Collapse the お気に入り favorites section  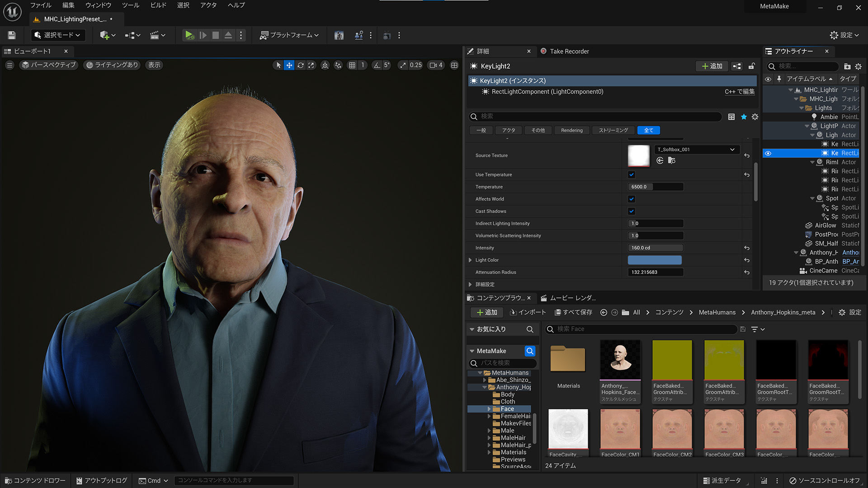point(472,329)
